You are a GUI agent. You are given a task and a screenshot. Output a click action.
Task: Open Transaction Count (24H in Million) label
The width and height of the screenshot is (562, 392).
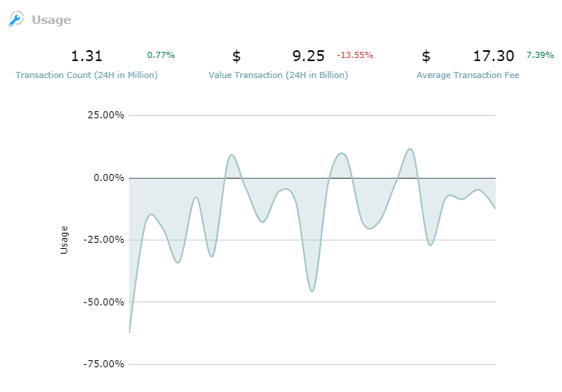pyautogui.click(x=87, y=75)
